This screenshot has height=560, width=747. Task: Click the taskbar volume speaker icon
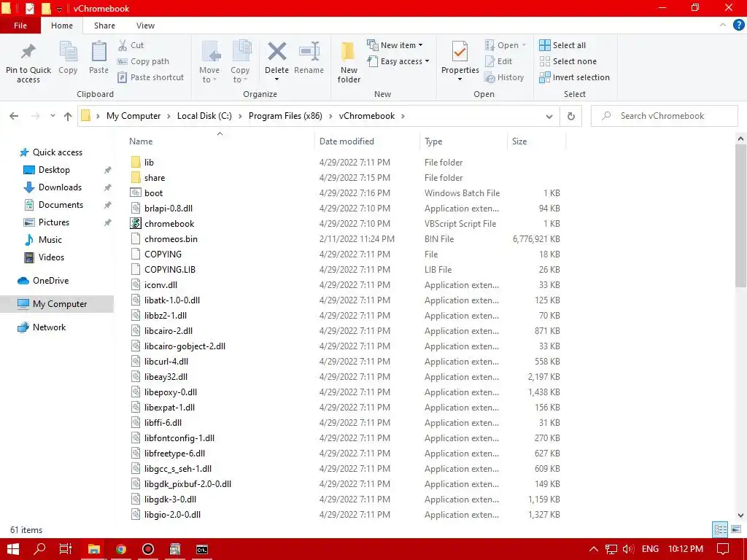coord(628,549)
